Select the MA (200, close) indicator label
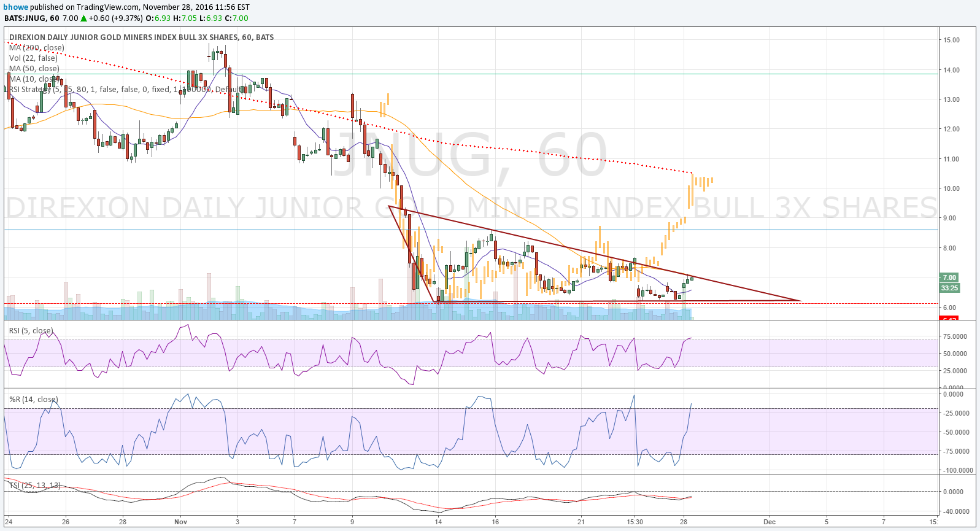980x531 pixels. click(x=37, y=48)
